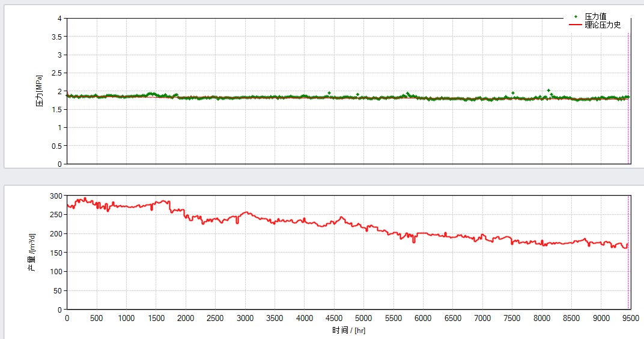
Task: Click the 0 tick label on time axis
Action: click(x=67, y=318)
